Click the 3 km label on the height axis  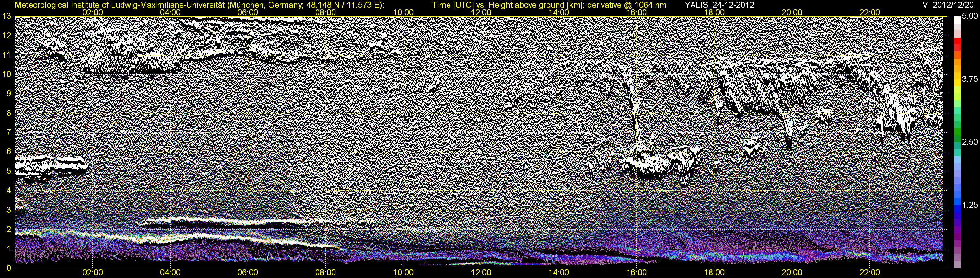click(9, 210)
